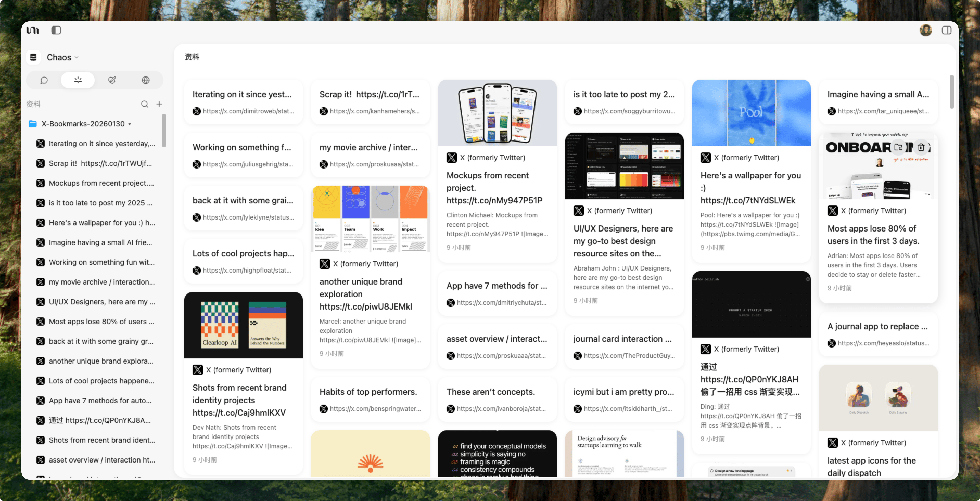
Task: Collapse the X-Bookmarks-20260130 folder arrow
Action: (130, 124)
